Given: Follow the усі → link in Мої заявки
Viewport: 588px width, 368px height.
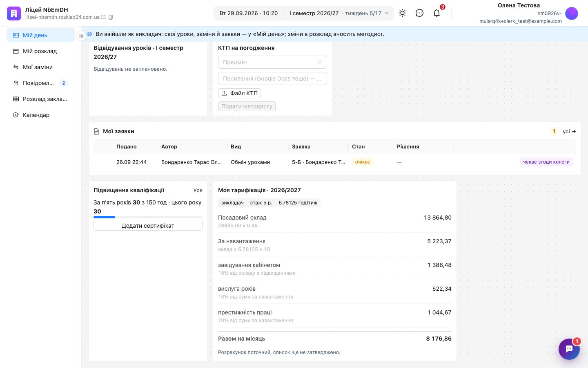Looking at the screenshot, I should pyautogui.click(x=569, y=131).
